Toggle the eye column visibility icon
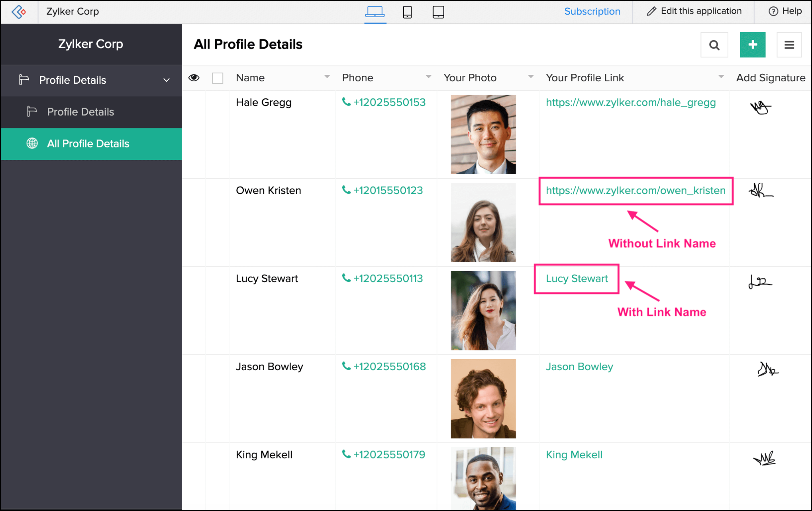812x511 pixels. coord(194,78)
